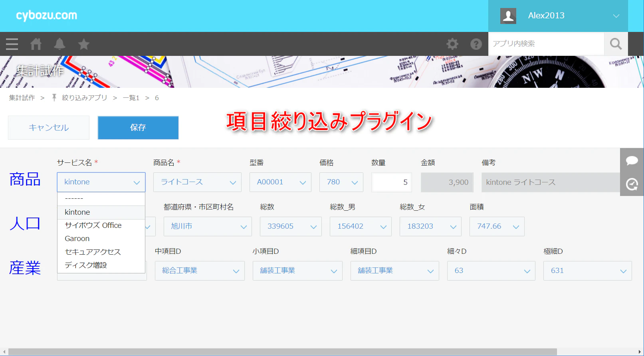Open the 絞り込みアプリ breadcrumb link

click(85, 98)
